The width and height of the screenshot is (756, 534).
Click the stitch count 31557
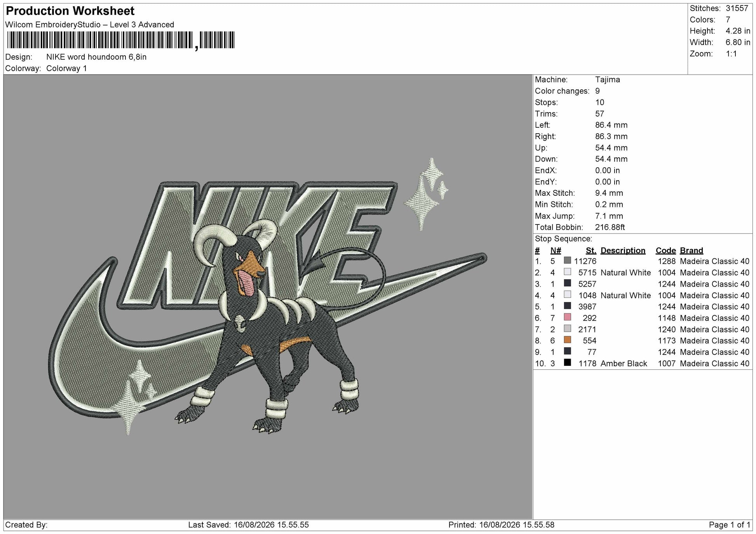(x=737, y=9)
